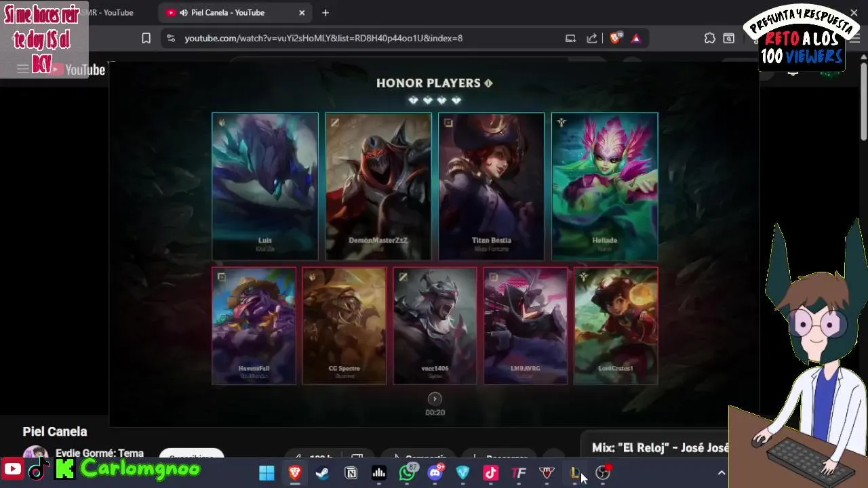Image resolution: width=868 pixels, height=488 pixels.
Task: Honor DemonMasterZzZ's Zed card
Action: tap(378, 186)
